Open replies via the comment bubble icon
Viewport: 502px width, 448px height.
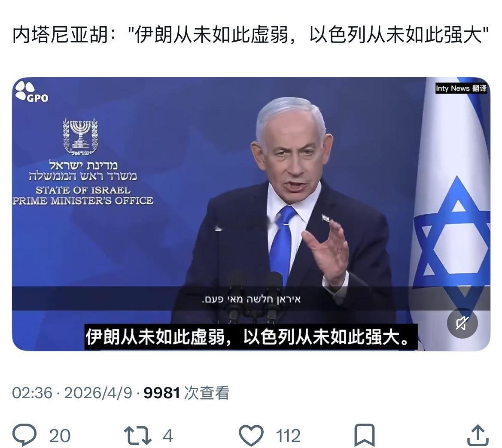24,435
